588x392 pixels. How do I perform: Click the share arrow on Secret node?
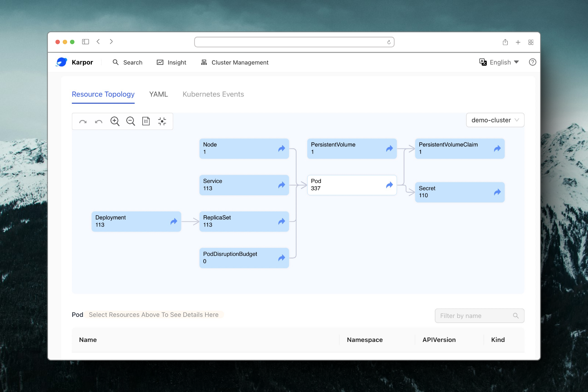(x=497, y=192)
